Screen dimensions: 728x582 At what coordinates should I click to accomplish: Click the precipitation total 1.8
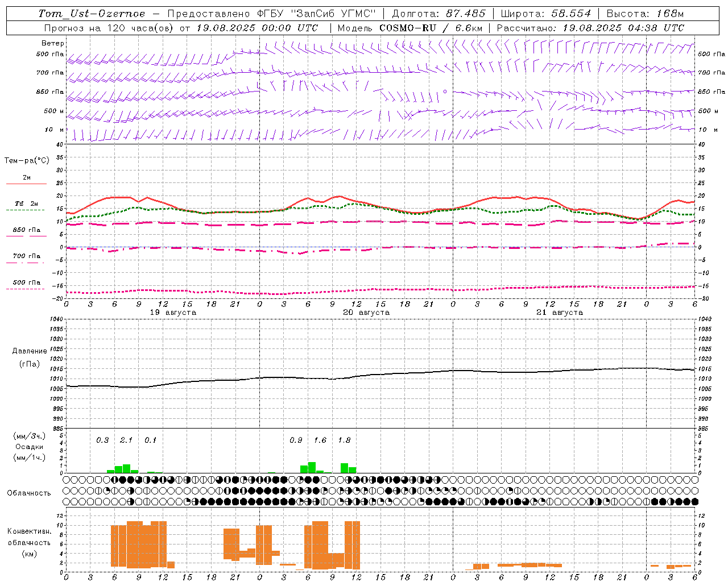(344, 440)
